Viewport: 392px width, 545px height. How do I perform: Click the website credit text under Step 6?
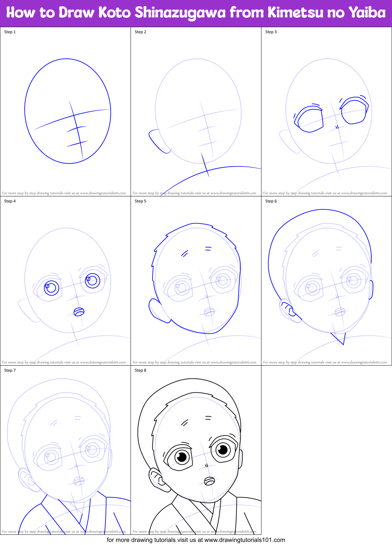coord(325,362)
